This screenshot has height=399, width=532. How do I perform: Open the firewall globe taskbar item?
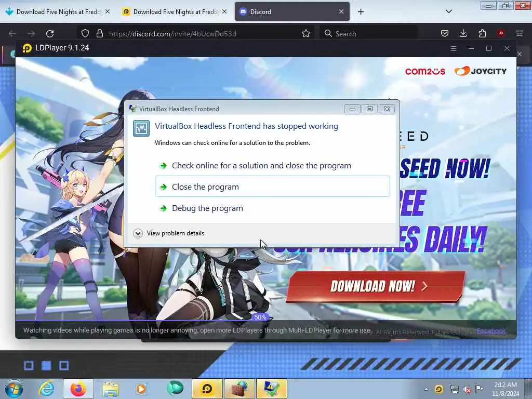coord(239,389)
